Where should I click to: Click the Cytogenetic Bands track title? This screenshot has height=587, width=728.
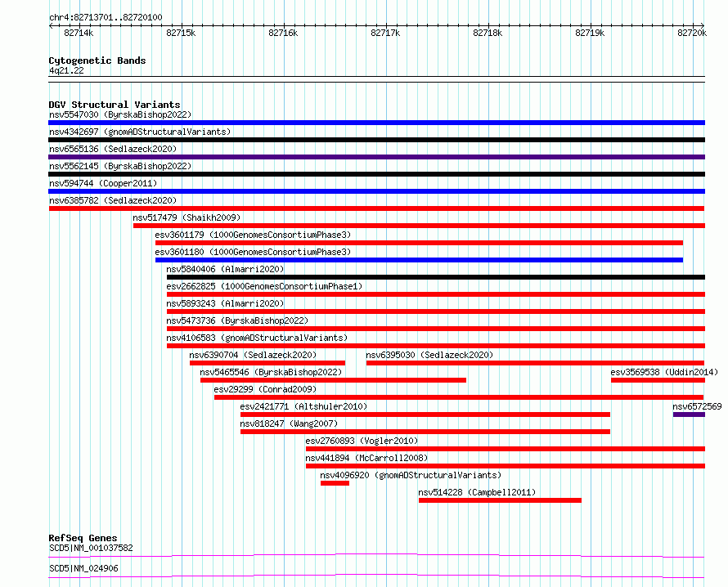point(97,60)
